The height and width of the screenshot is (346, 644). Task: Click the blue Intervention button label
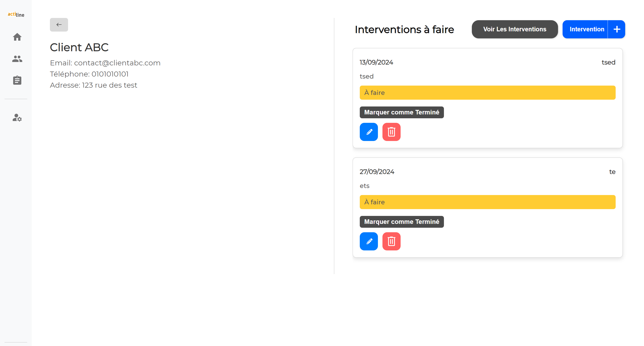[587, 29]
